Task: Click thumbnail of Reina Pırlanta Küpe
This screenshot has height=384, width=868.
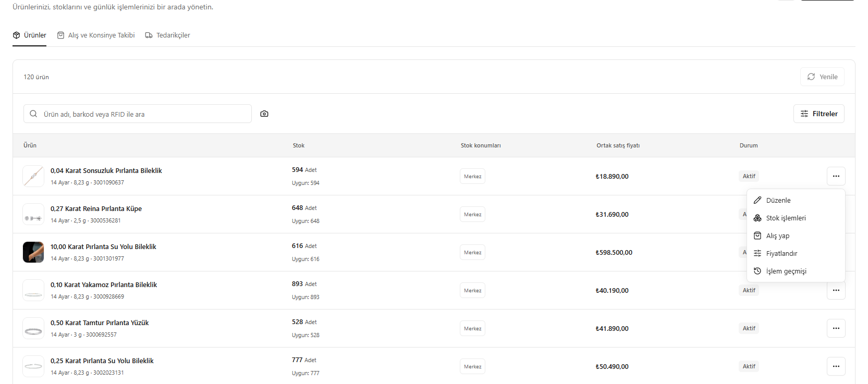Action: [33, 214]
